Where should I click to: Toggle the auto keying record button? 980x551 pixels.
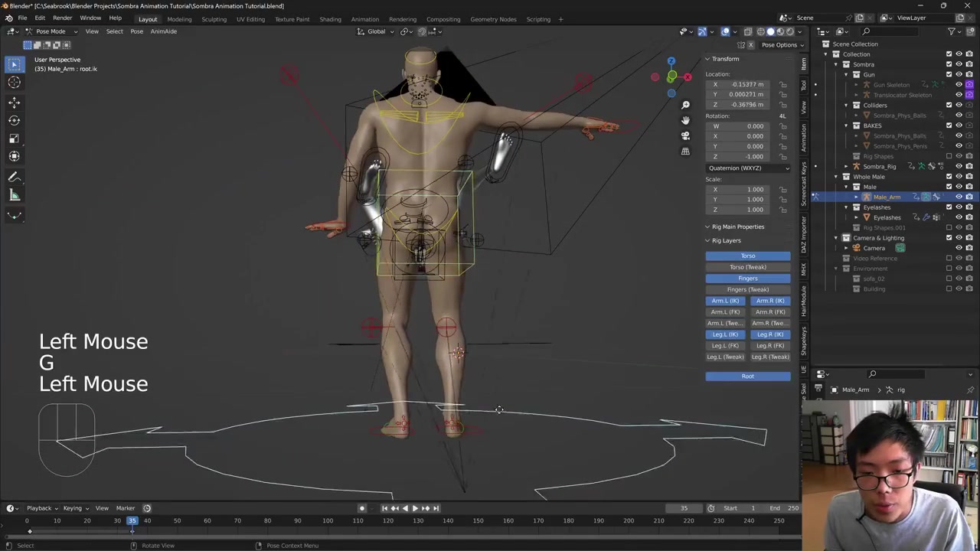click(x=362, y=508)
